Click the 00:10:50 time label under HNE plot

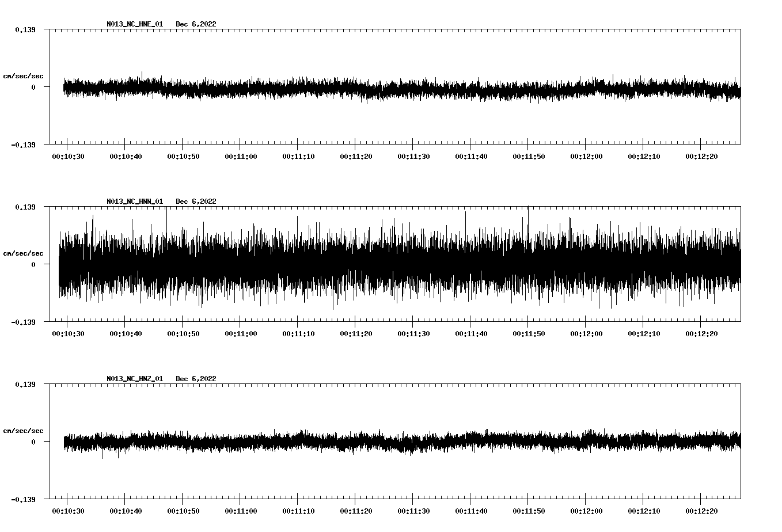pos(183,156)
